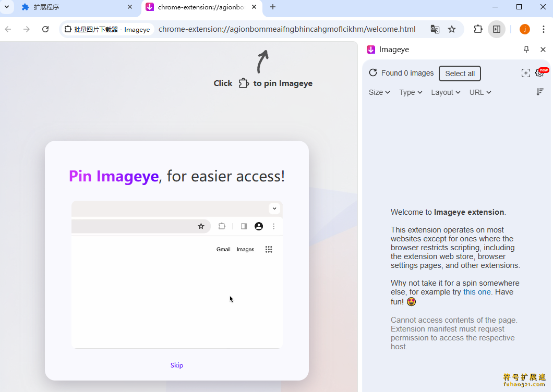
Task: Click the 'Pin Imageye' heading text
Action: point(114,176)
